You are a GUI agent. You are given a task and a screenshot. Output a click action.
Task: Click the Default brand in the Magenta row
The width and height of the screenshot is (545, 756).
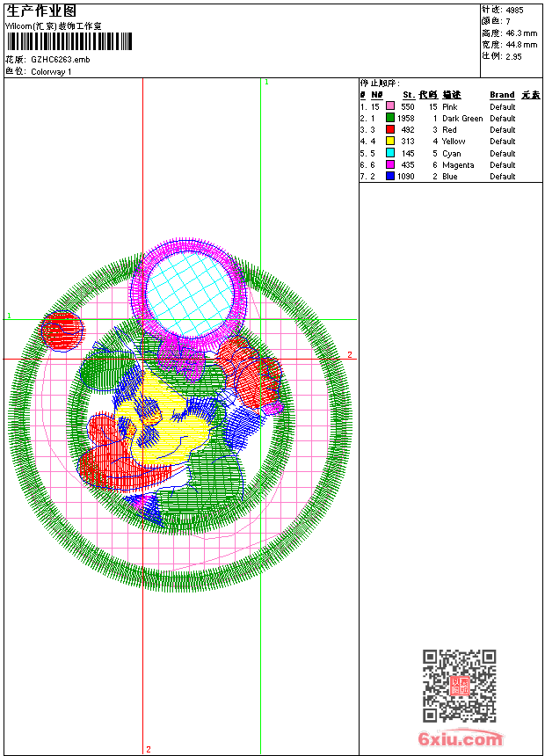click(x=502, y=165)
